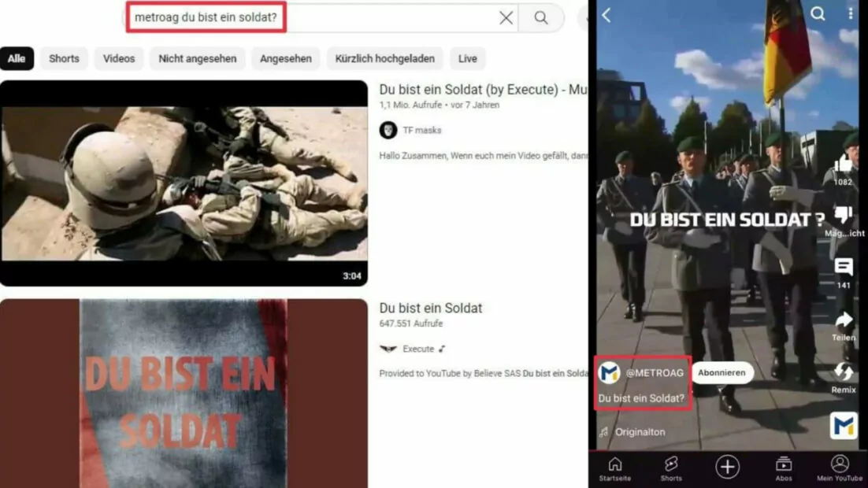868x488 pixels.
Task: Clear the search field with the X icon
Action: pos(506,17)
